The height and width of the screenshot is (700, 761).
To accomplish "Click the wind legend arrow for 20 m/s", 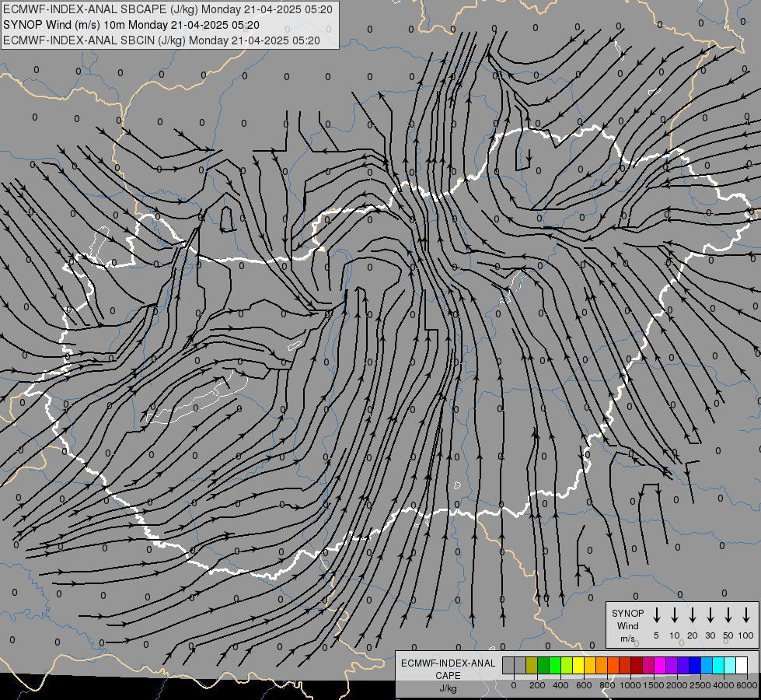I will click(x=693, y=615).
